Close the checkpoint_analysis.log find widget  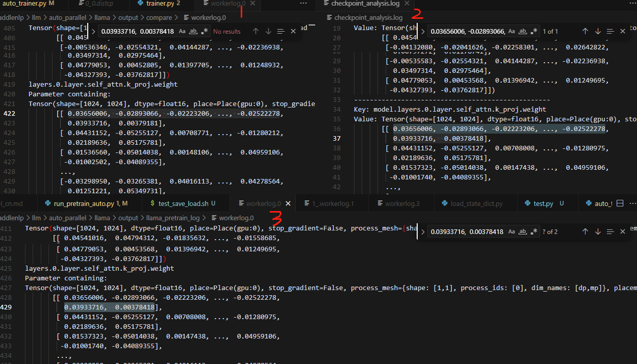(623, 31)
